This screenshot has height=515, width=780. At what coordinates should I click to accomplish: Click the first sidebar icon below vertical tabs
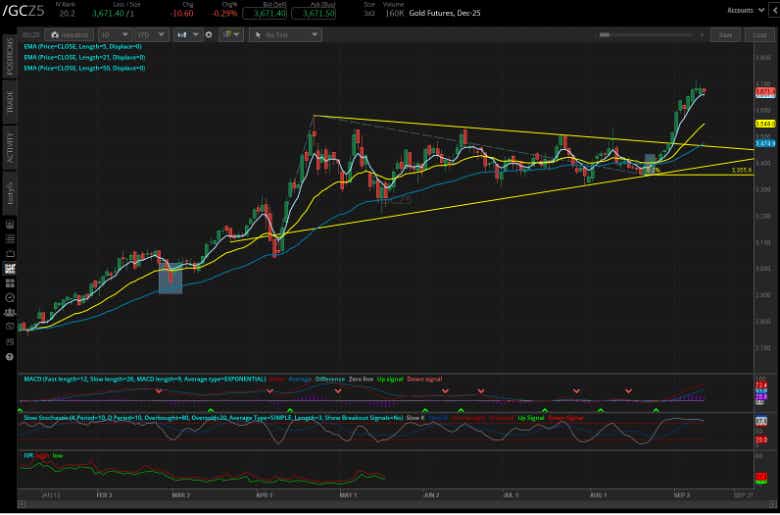point(9,224)
